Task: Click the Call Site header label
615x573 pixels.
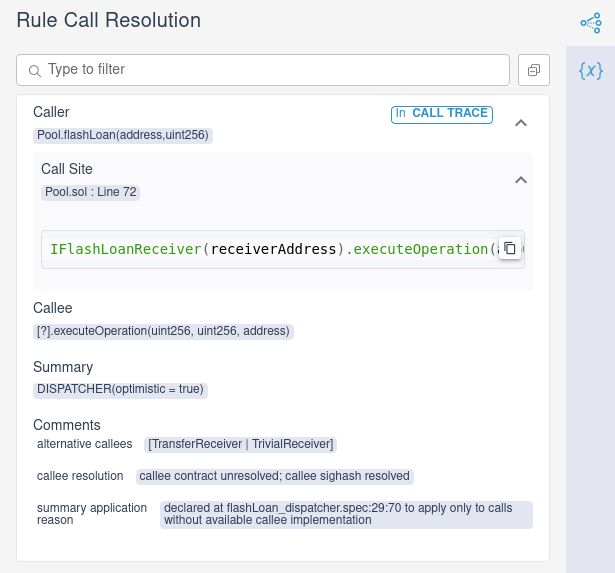Action: (x=67, y=169)
